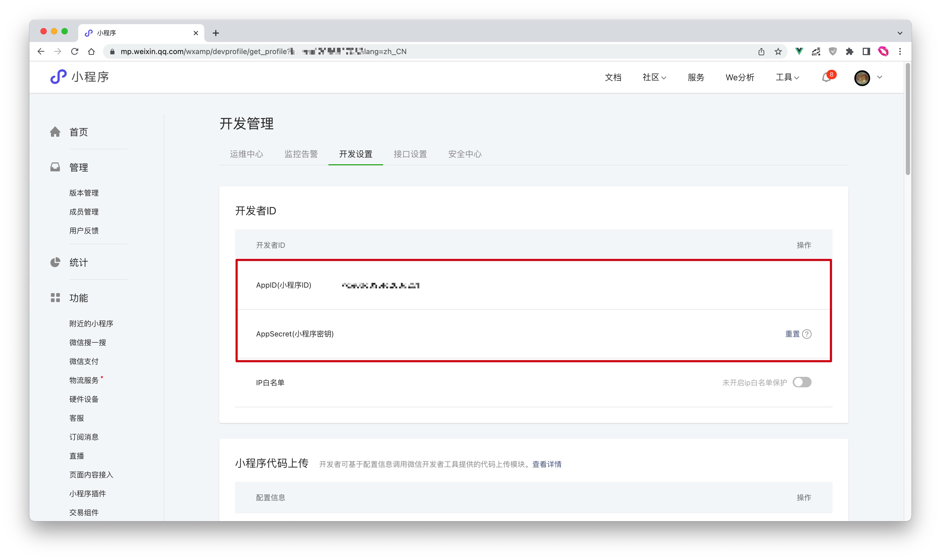Click the browser address bar
Viewport: 941px width, 560px height.
coord(415,52)
